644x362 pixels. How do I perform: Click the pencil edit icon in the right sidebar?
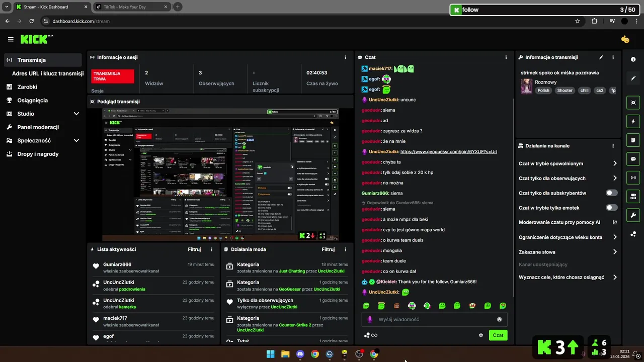pyautogui.click(x=633, y=78)
